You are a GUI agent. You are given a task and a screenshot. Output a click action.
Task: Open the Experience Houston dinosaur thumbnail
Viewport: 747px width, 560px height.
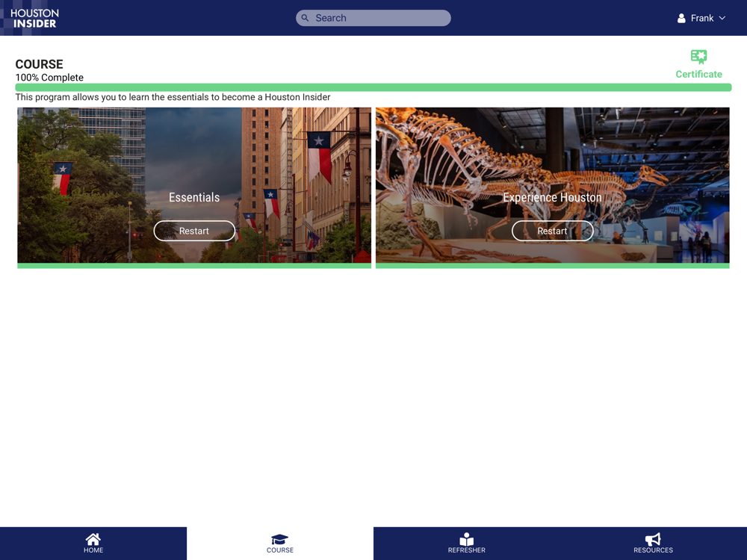pyautogui.click(x=553, y=185)
